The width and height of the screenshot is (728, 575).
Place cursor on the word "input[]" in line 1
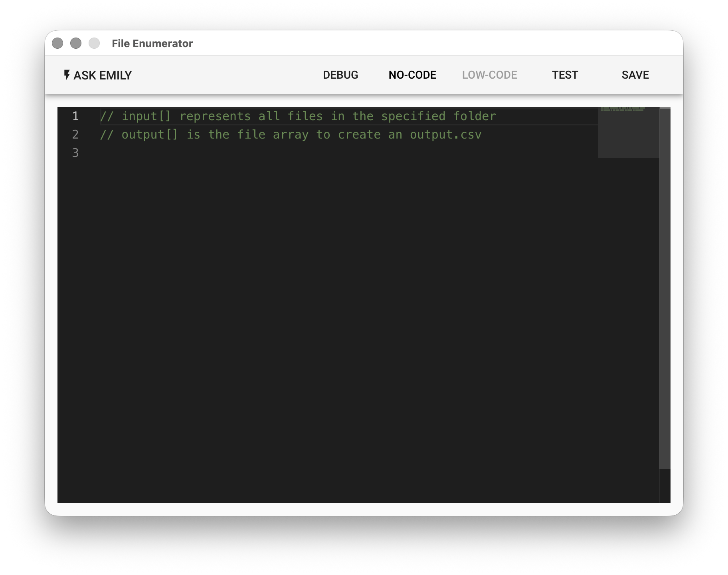[x=146, y=116]
